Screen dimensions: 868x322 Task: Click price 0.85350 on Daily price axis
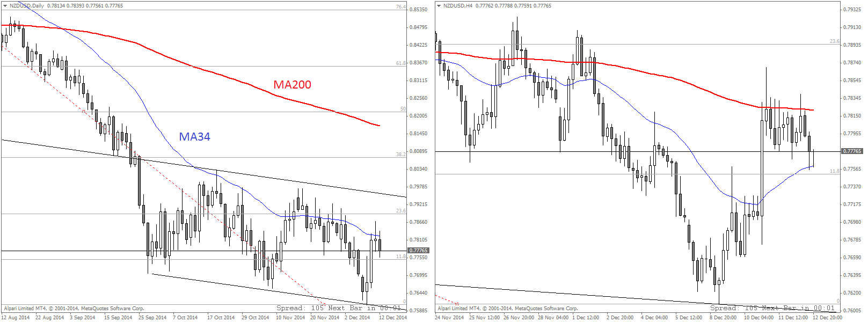(419, 10)
